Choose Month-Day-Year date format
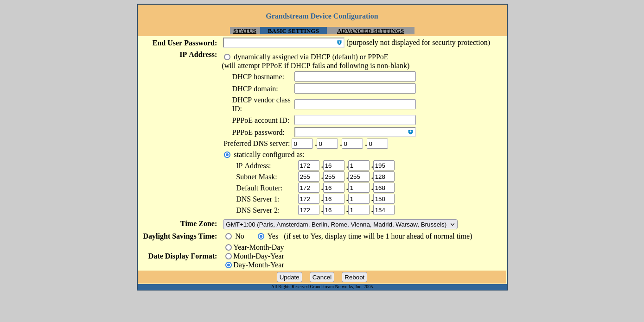The height and width of the screenshot is (322, 644). [229, 256]
